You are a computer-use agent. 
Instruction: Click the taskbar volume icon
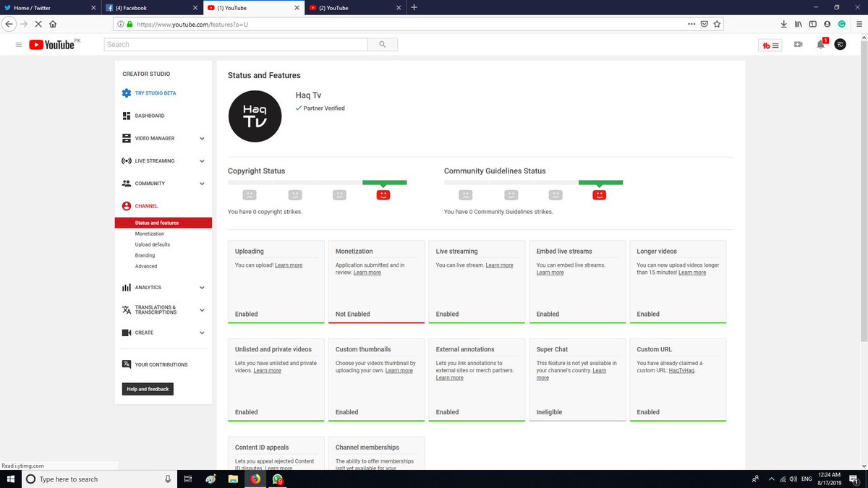point(793,479)
